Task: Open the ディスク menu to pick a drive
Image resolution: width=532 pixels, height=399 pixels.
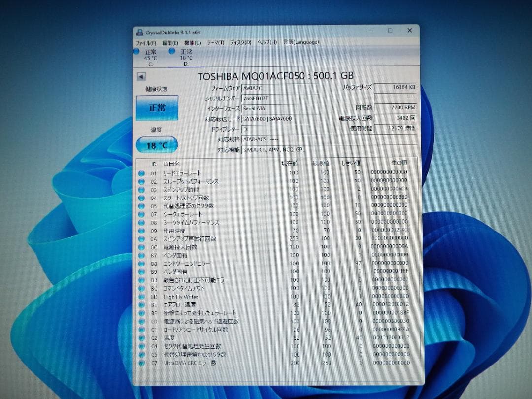Action: click(239, 43)
